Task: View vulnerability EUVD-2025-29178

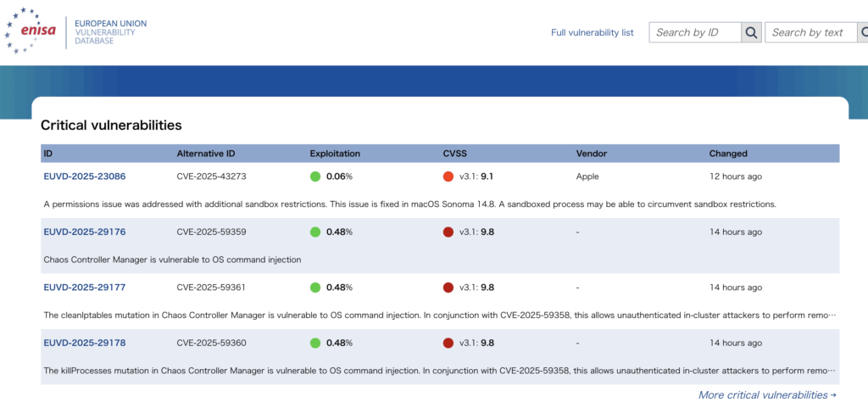Action: click(85, 343)
